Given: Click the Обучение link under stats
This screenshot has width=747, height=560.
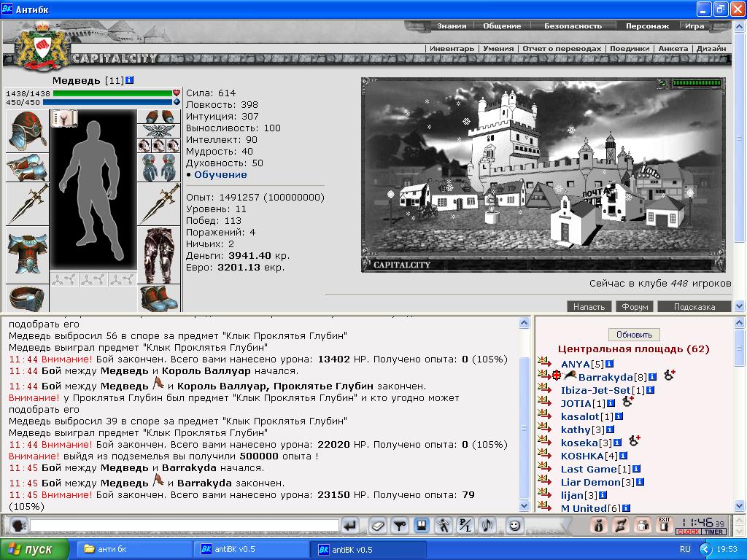Looking at the screenshot, I should coord(220,175).
